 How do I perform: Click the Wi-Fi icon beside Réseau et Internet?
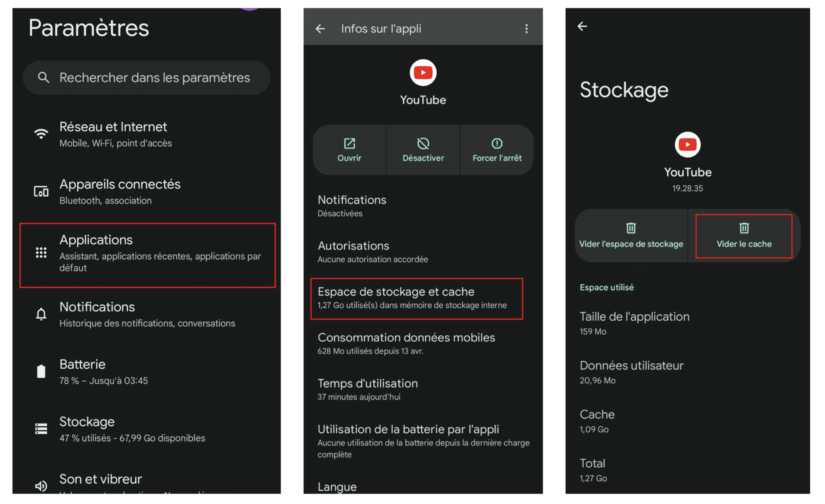[x=41, y=134]
